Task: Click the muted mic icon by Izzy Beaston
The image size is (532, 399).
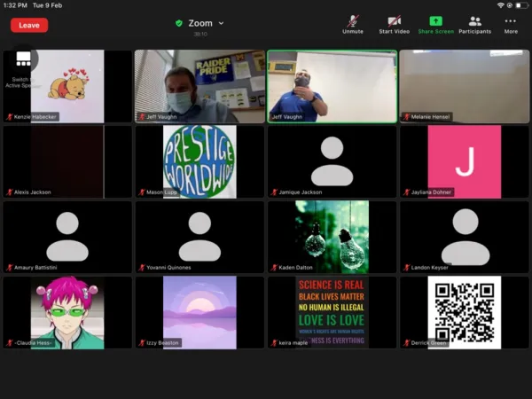Action: [x=142, y=342]
